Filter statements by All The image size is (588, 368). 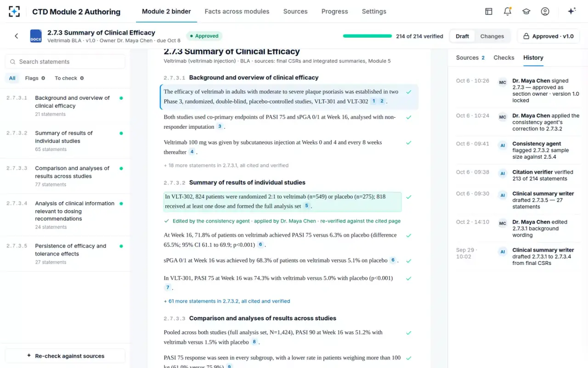click(12, 78)
